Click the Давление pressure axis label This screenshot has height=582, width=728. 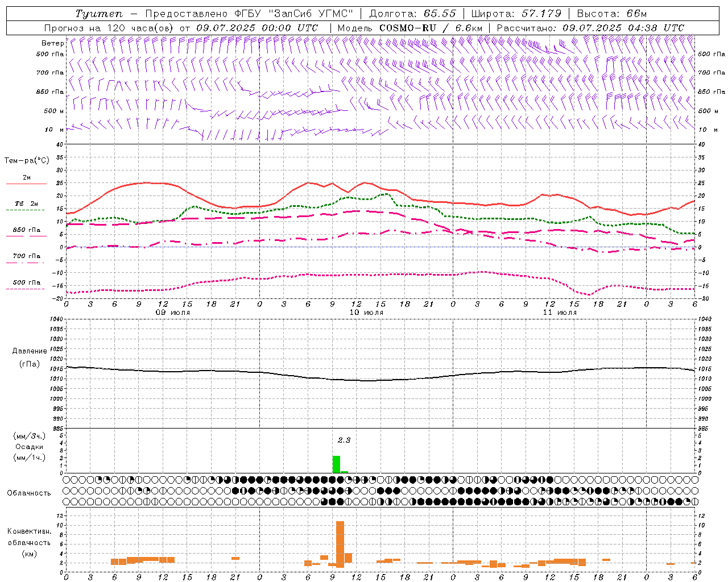[x=30, y=351]
